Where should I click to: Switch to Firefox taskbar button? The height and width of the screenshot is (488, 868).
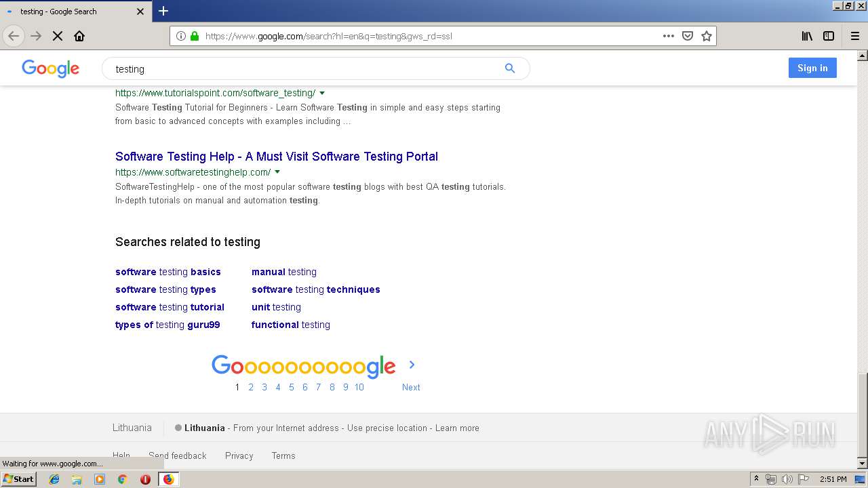tap(168, 479)
